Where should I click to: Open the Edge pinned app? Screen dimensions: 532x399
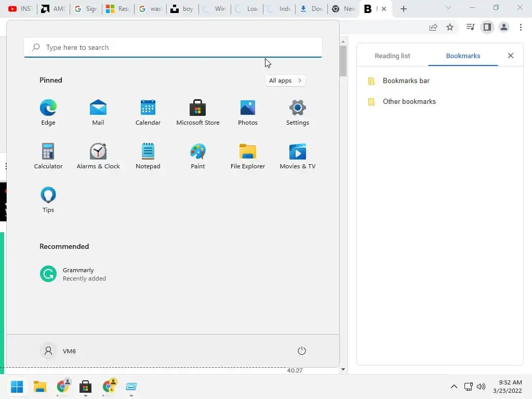click(x=48, y=113)
